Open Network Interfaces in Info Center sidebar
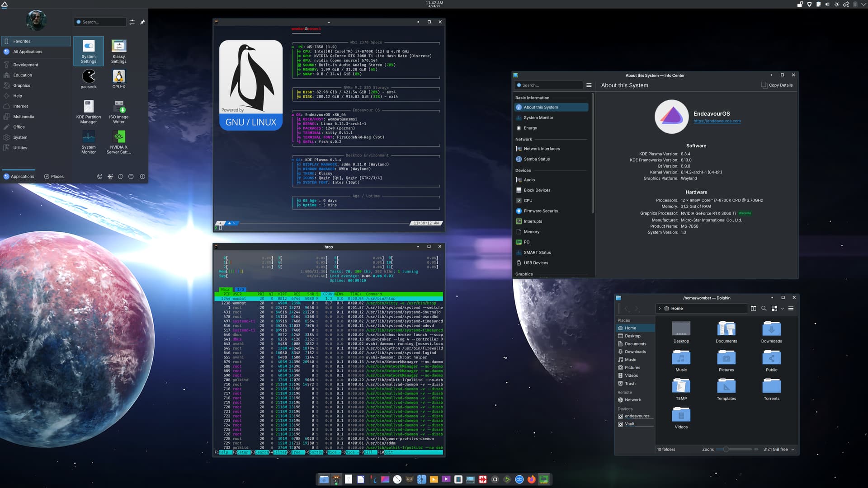This screenshot has width=868, height=488. click(552, 149)
